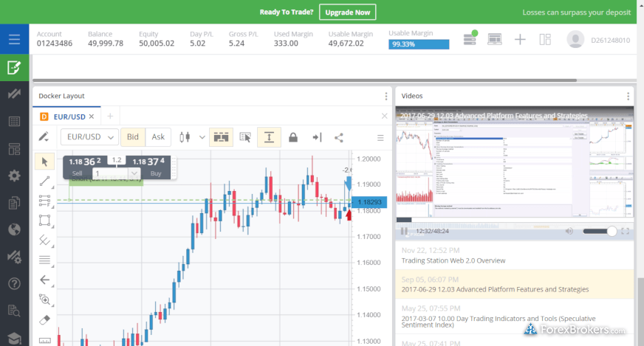Open the table grid icon in sidebar
644x346 pixels.
coord(14,122)
